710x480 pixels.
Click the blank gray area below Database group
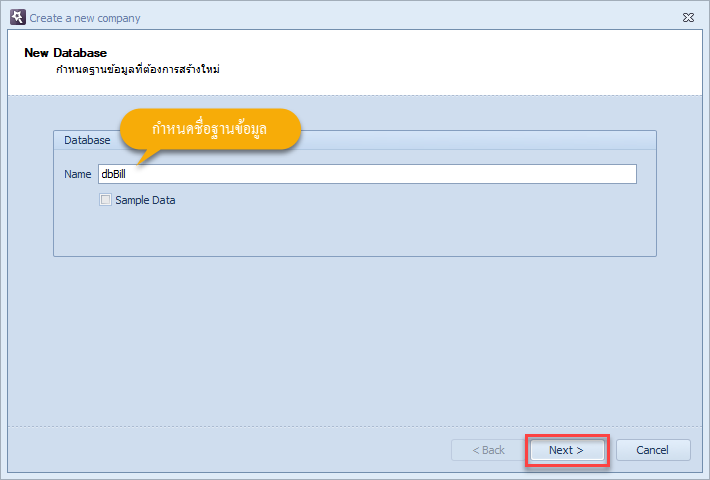tap(355, 340)
